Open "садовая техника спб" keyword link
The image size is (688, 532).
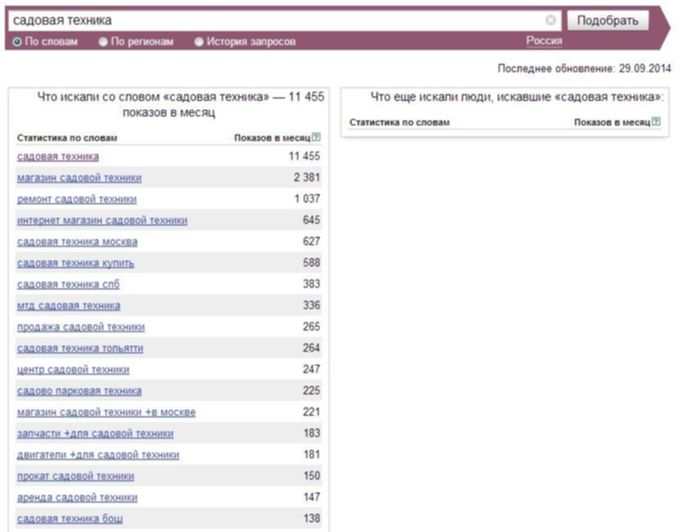[68, 284]
